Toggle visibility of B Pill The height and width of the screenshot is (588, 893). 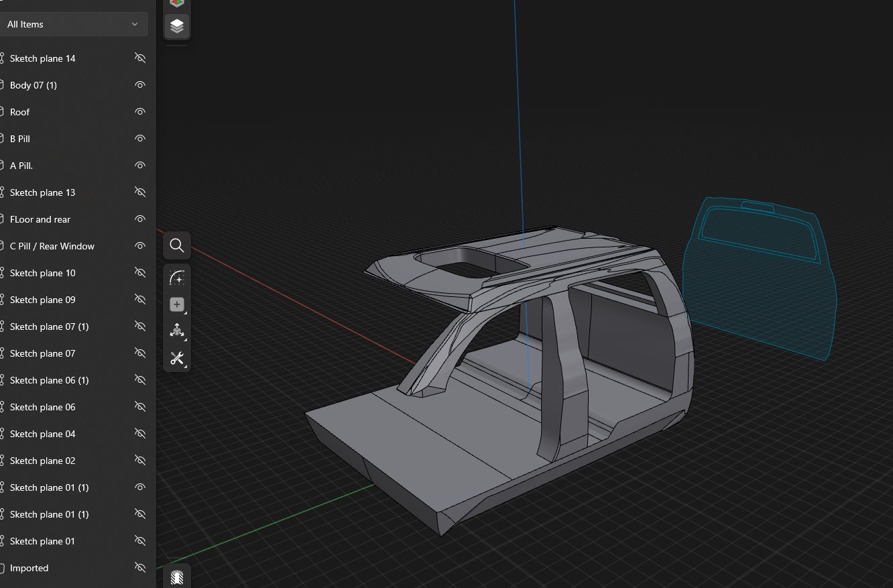pyautogui.click(x=140, y=139)
